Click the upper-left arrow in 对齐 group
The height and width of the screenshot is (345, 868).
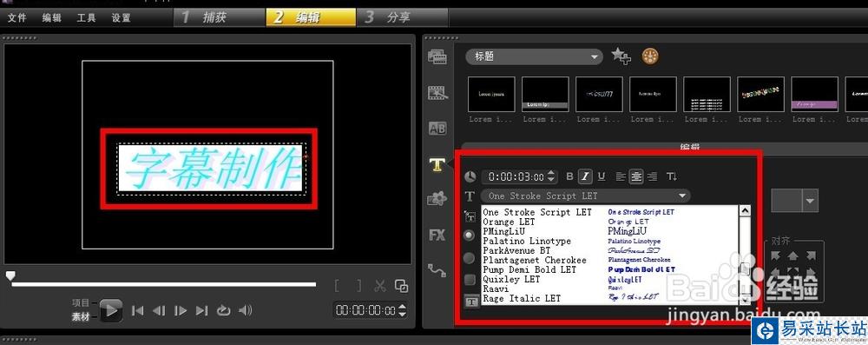click(775, 255)
